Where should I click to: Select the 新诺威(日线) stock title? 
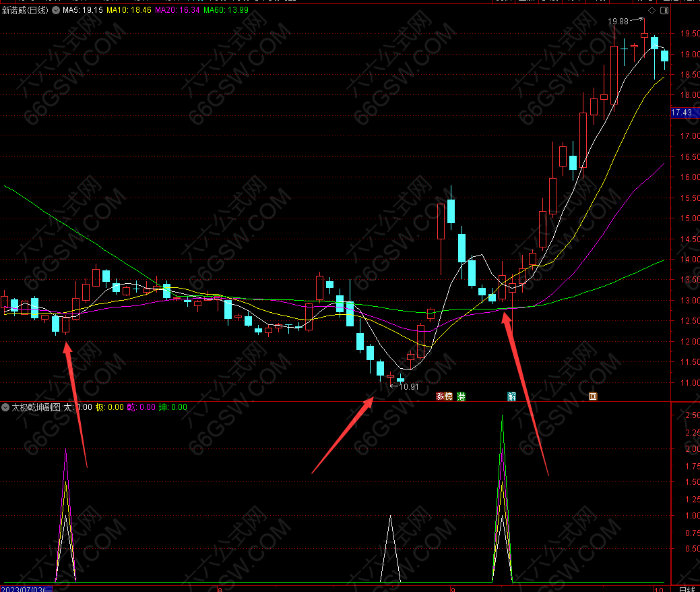(x=25, y=10)
